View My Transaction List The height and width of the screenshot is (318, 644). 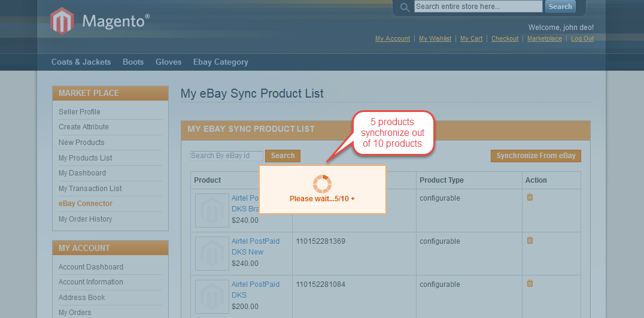click(x=90, y=189)
